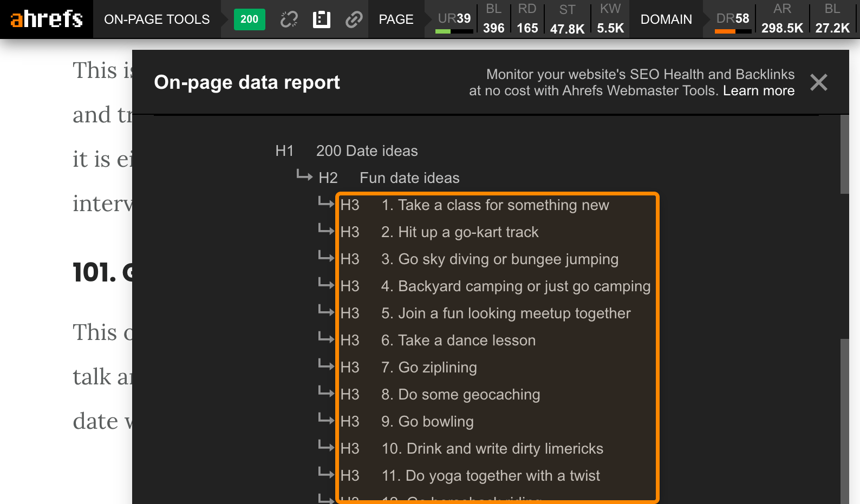Follow the Learn more link
The width and height of the screenshot is (860, 504).
(x=759, y=91)
